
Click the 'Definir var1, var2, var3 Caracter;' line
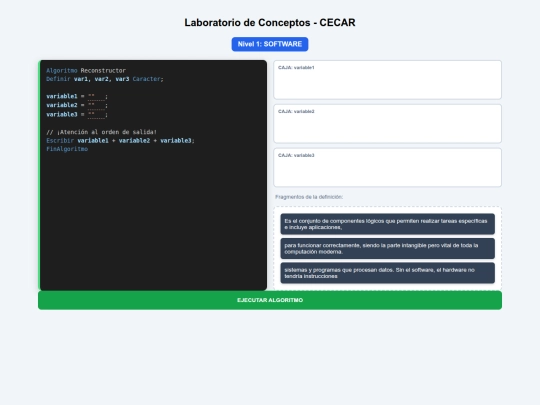pyautogui.click(x=105, y=79)
